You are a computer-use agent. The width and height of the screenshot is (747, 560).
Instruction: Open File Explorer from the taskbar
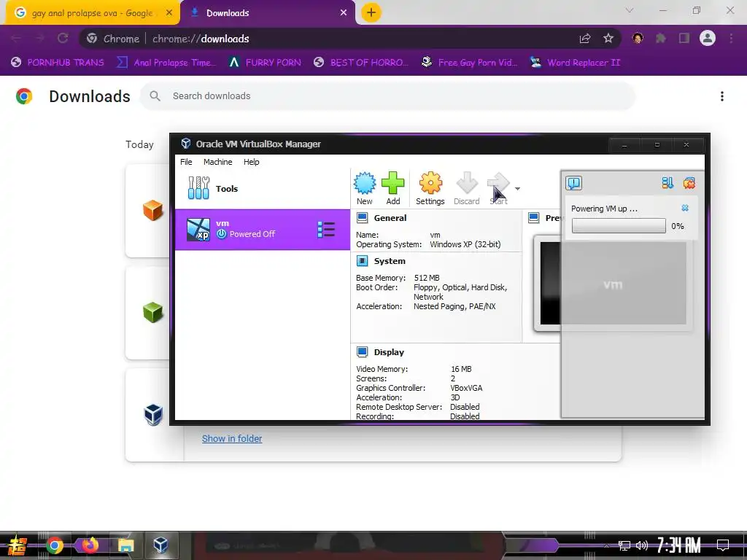[125, 545]
